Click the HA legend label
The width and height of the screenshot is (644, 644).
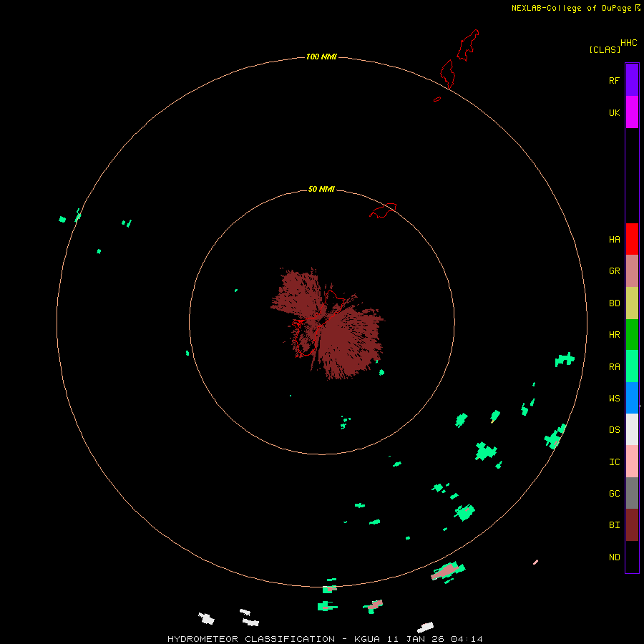coord(615,240)
